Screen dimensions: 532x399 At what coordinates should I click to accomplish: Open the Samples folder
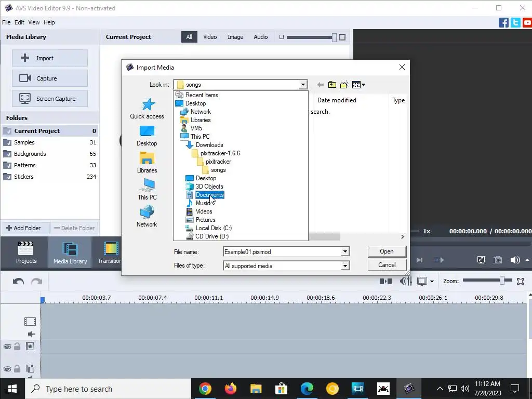pyautogui.click(x=49, y=142)
